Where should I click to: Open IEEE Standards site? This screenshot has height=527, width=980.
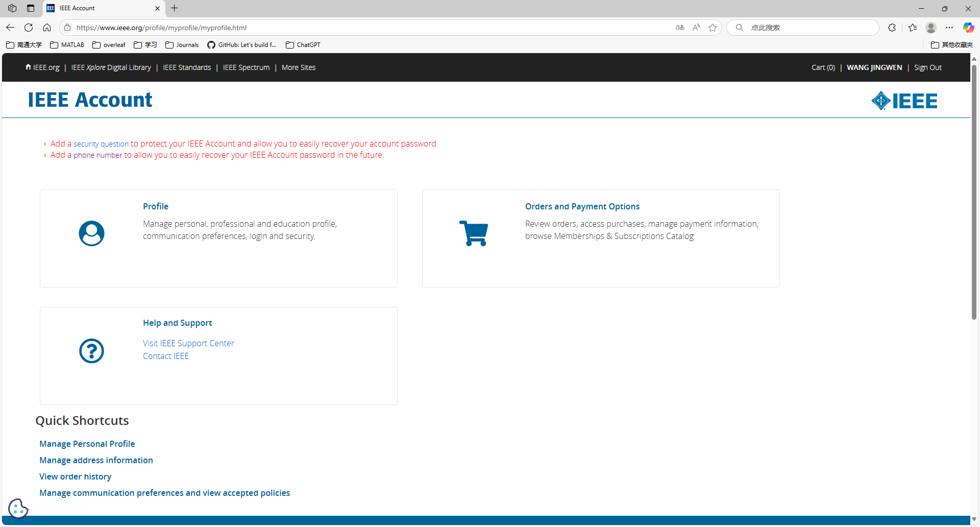(187, 67)
